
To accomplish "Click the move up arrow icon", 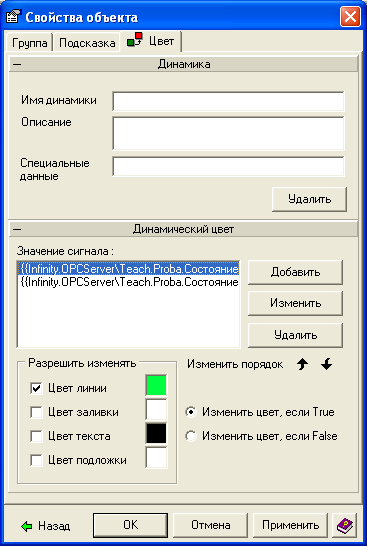I will click(303, 364).
